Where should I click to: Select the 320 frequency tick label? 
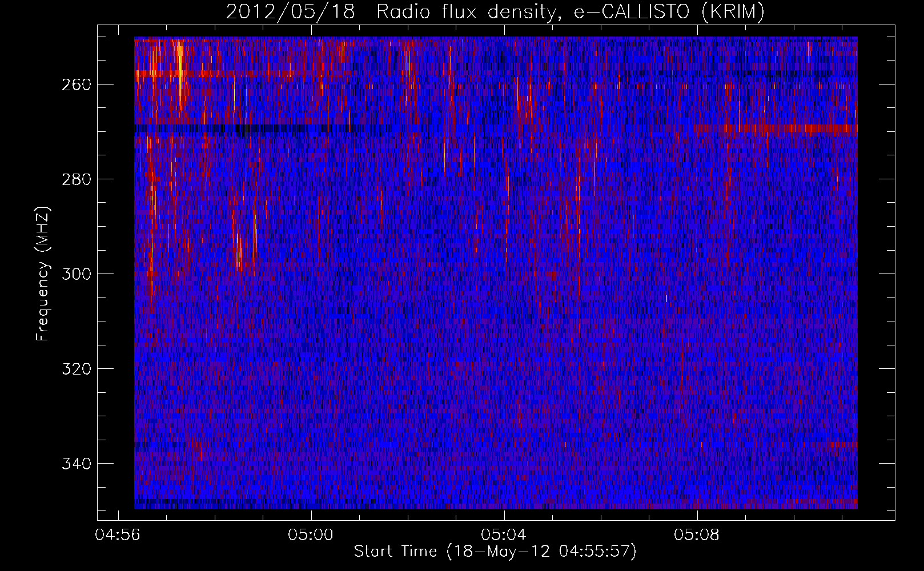coord(76,369)
